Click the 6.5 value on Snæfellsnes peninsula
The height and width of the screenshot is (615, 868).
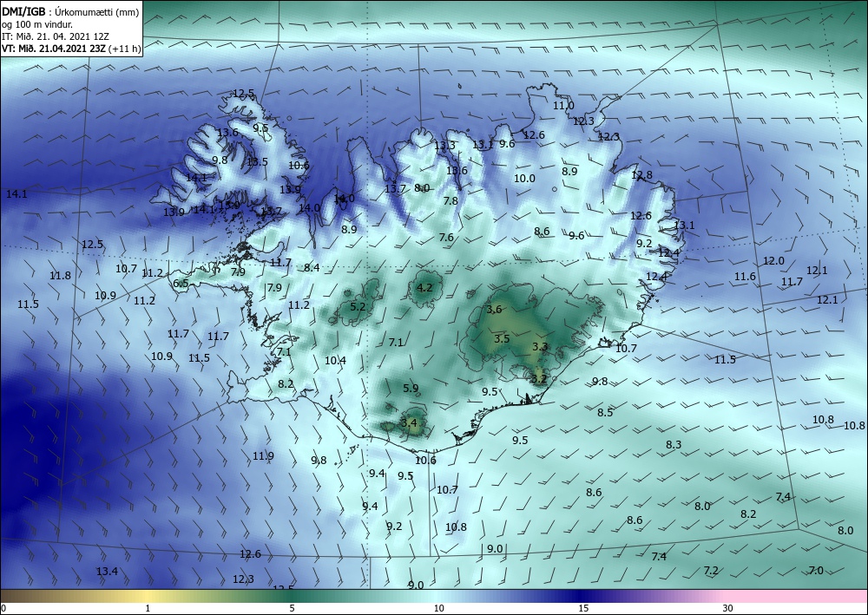(181, 283)
